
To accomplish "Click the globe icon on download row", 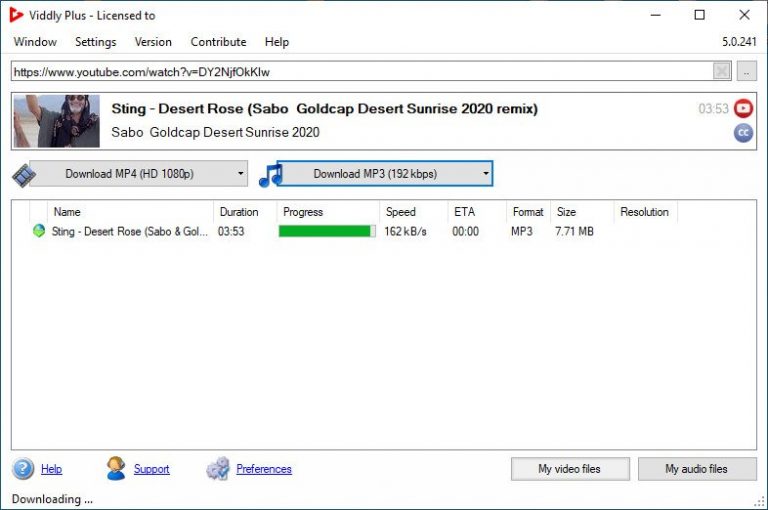I will click(x=39, y=231).
